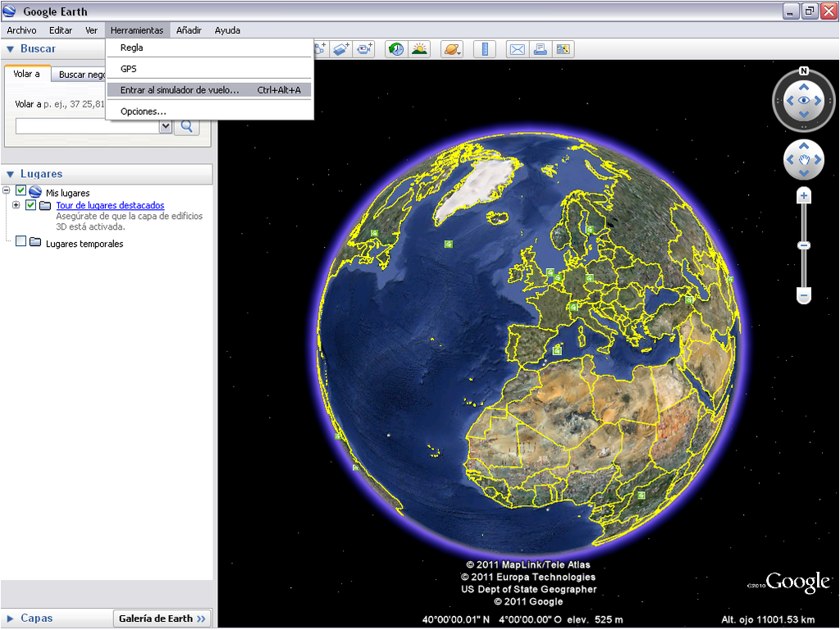Show historical imagery with the clock icon

pos(396,49)
